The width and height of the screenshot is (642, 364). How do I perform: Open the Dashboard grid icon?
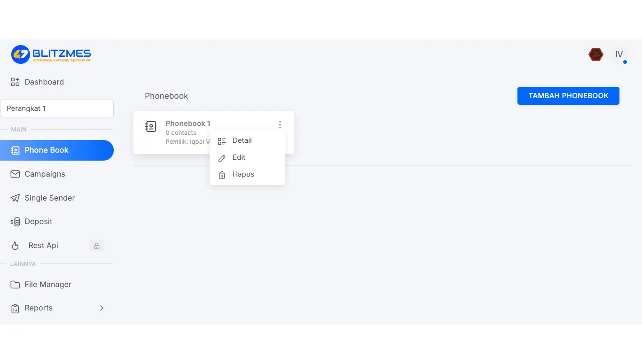pyautogui.click(x=15, y=82)
